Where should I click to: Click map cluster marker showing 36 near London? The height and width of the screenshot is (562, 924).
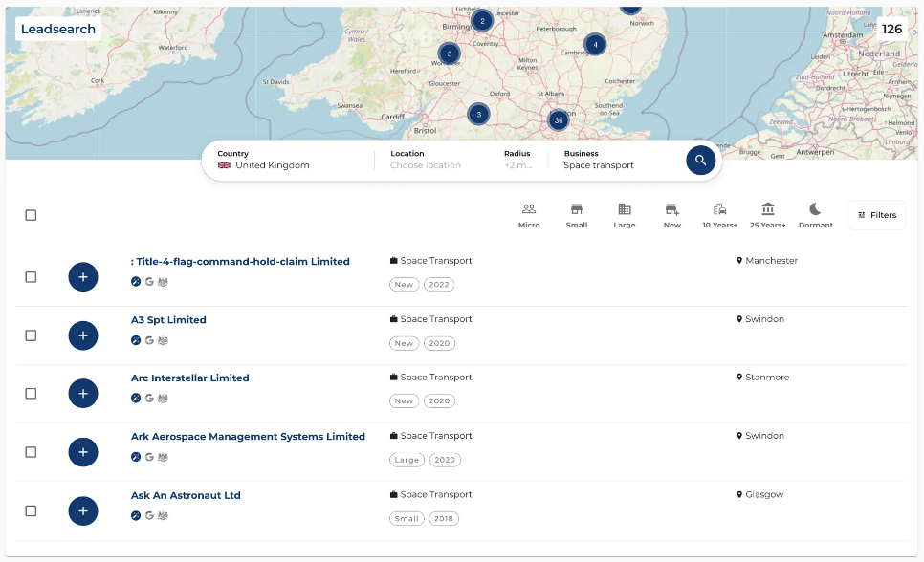(558, 120)
